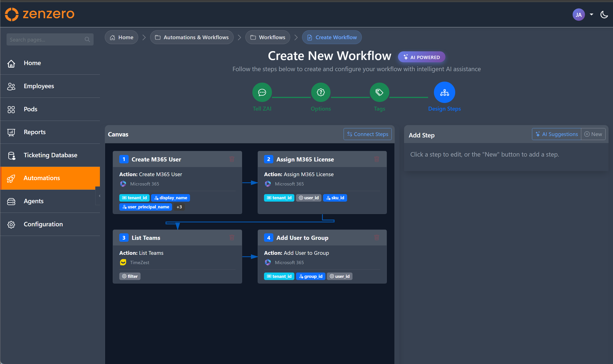613x364 pixels.
Task: Go to the Options step icon
Action: [x=321, y=92]
